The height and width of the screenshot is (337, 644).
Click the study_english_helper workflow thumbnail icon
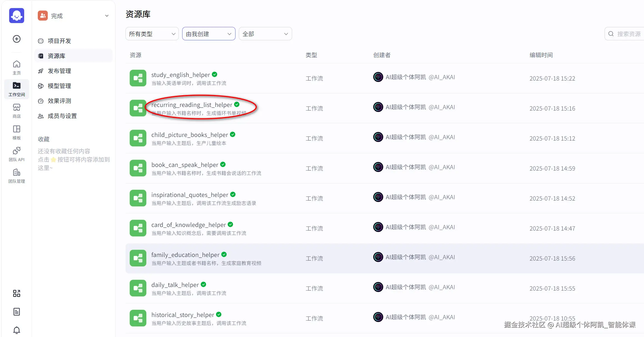(138, 78)
